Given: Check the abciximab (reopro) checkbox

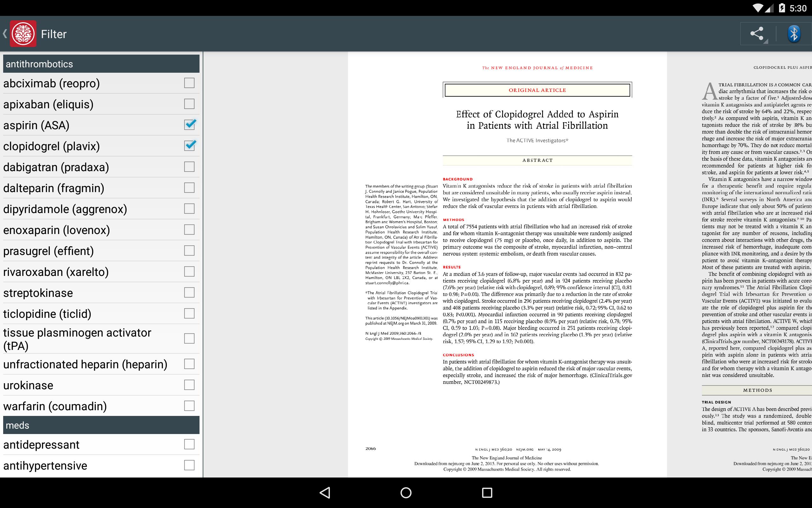Looking at the screenshot, I should (x=189, y=83).
